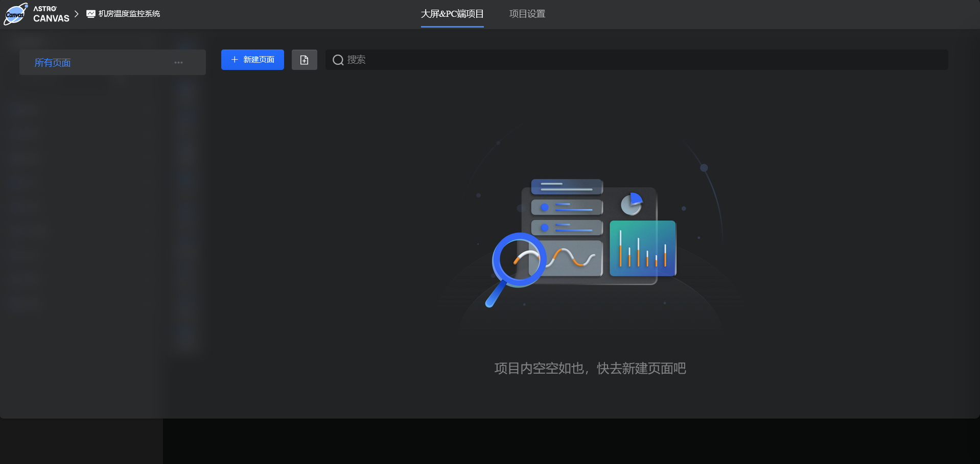Select 所有页面 in the left sidebar
980x464 pixels.
(x=52, y=62)
